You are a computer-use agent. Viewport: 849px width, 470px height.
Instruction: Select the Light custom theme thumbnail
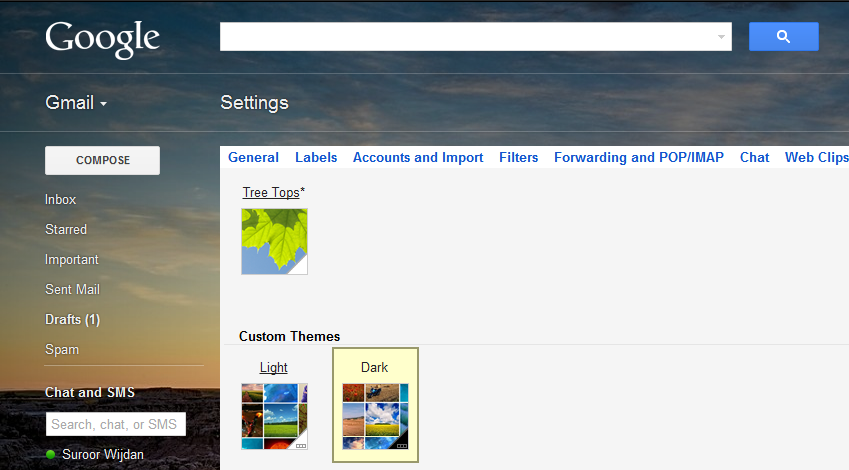coord(275,416)
